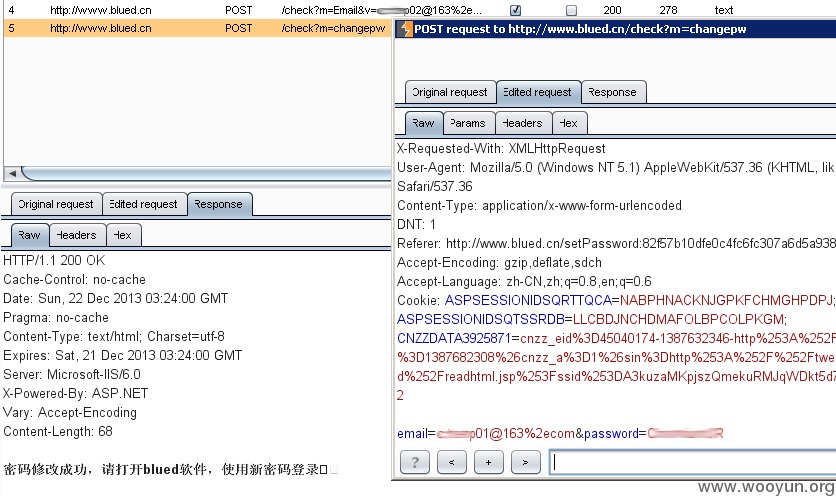Go to previous search match with < button

452,462
